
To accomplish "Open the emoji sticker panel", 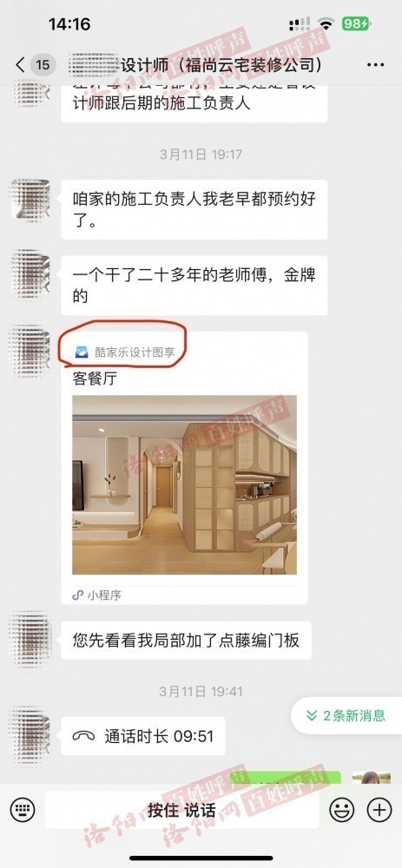I will (x=341, y=810).
